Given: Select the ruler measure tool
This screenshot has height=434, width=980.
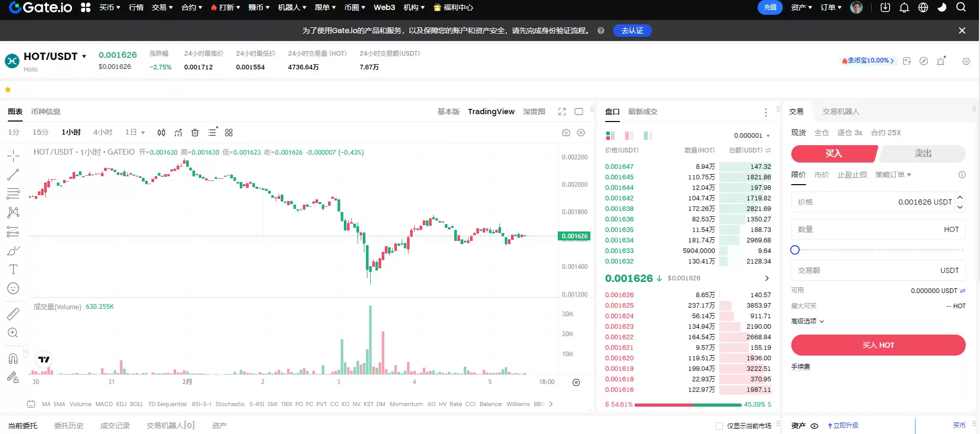Looking at the screenshot, I should point(13,314).
